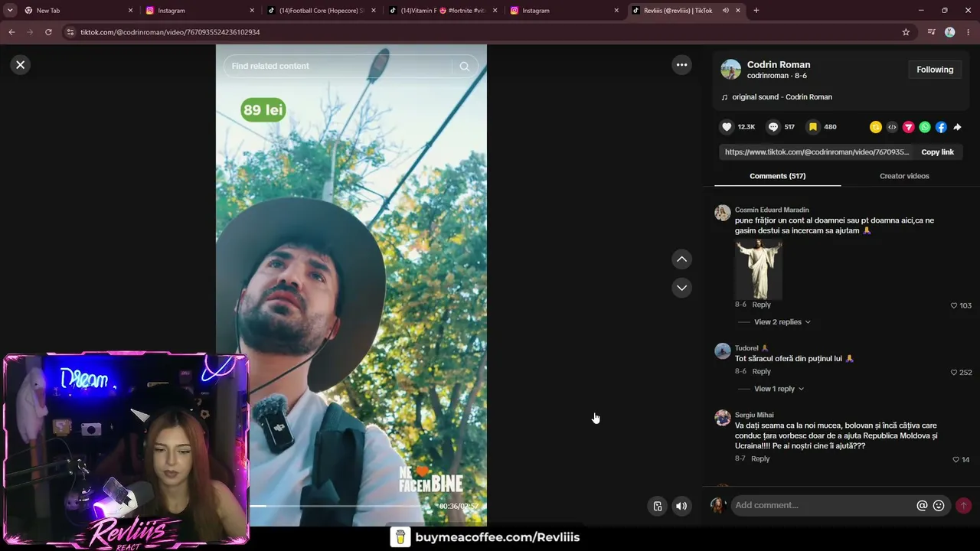980x551 pixels.
Task: Toggle the floating player icon
Action: (657, 506)
